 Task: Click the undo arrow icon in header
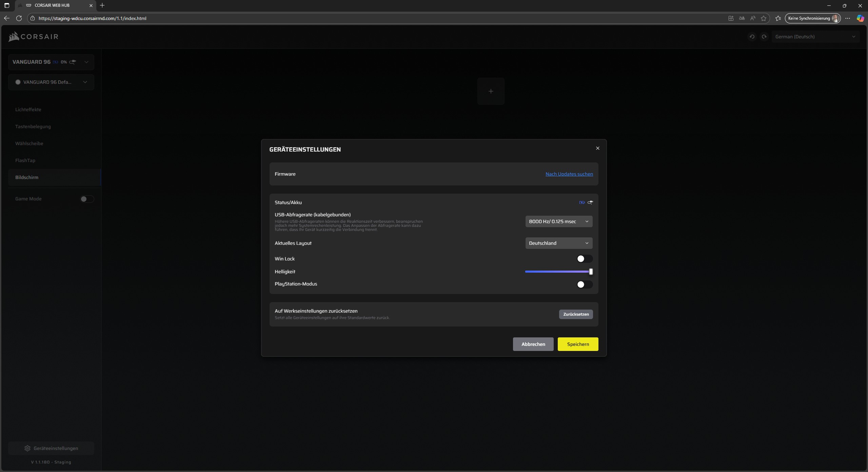tap(752, 37)
